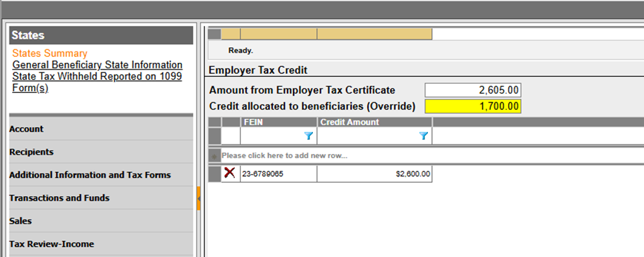Expand the Recipients section
Screen dimensions: 644x257
101,152
